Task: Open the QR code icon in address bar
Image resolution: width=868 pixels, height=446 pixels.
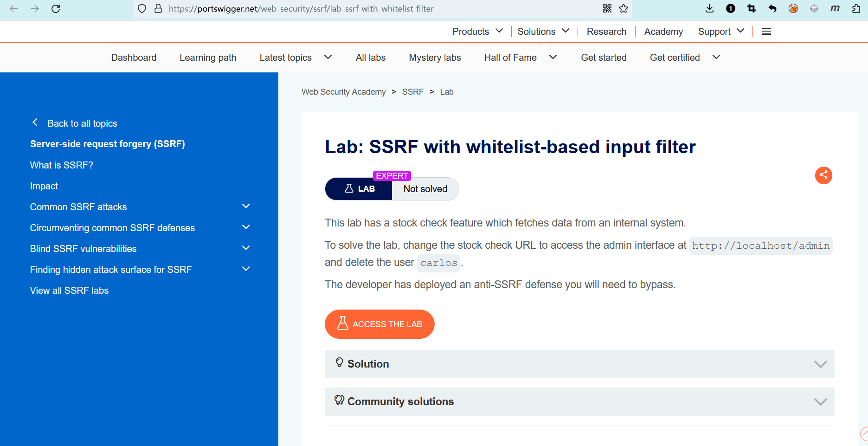Action: click(x=607, y=9)
